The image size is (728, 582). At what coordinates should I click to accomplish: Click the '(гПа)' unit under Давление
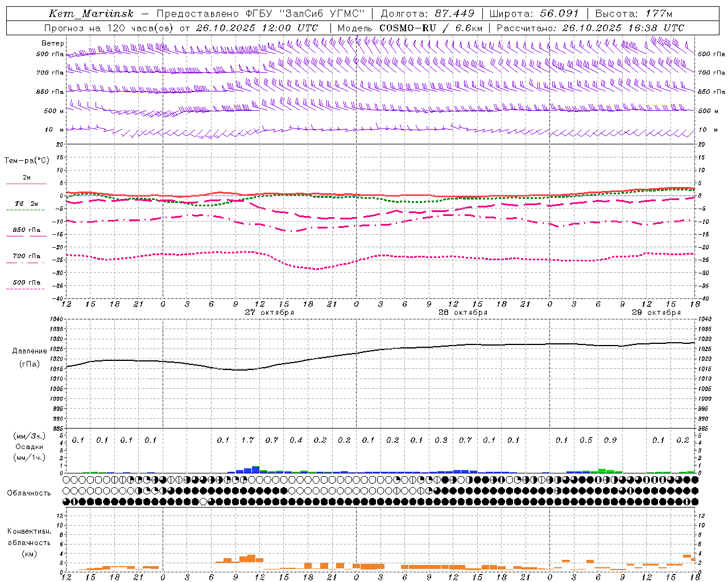point(30,364)
